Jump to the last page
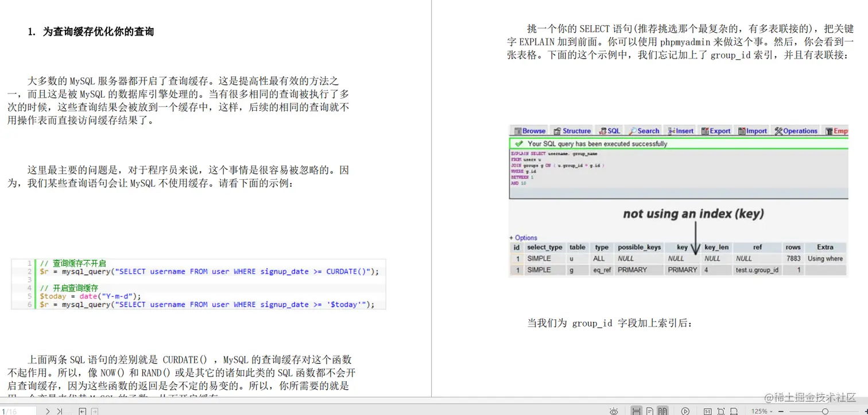The height and width of the screenshot is (415, 868). 60,412
